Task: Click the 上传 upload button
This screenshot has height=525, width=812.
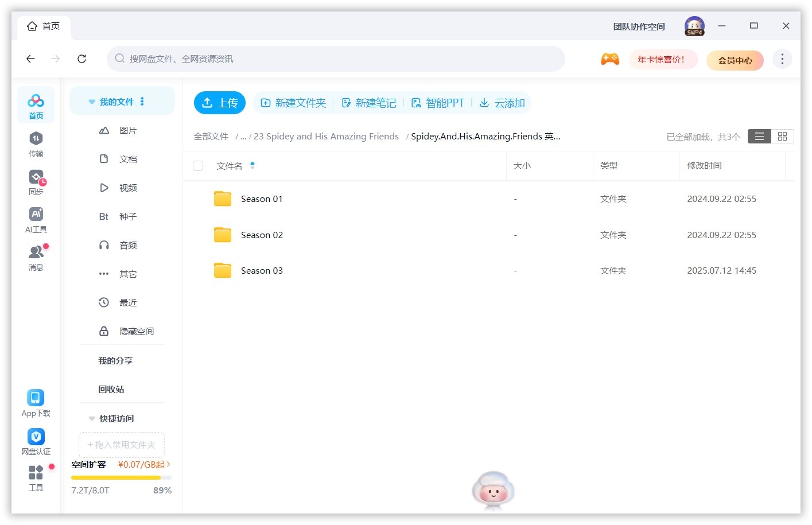Action: 220,103
